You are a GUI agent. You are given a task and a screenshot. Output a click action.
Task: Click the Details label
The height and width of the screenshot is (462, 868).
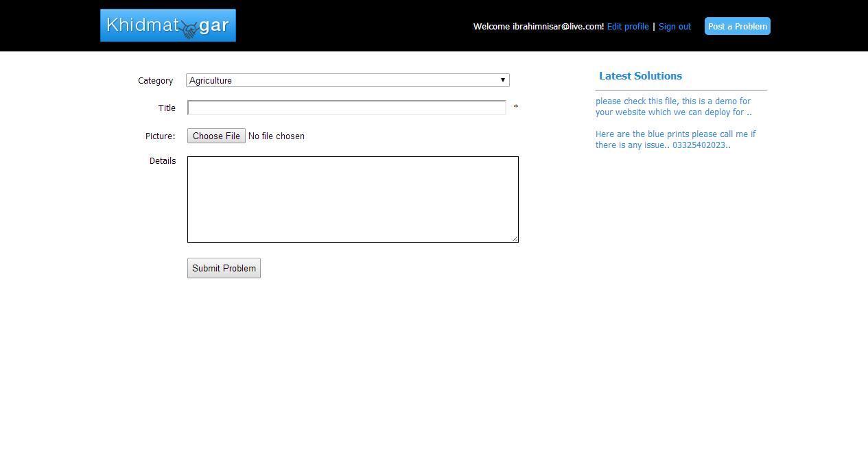163,161
